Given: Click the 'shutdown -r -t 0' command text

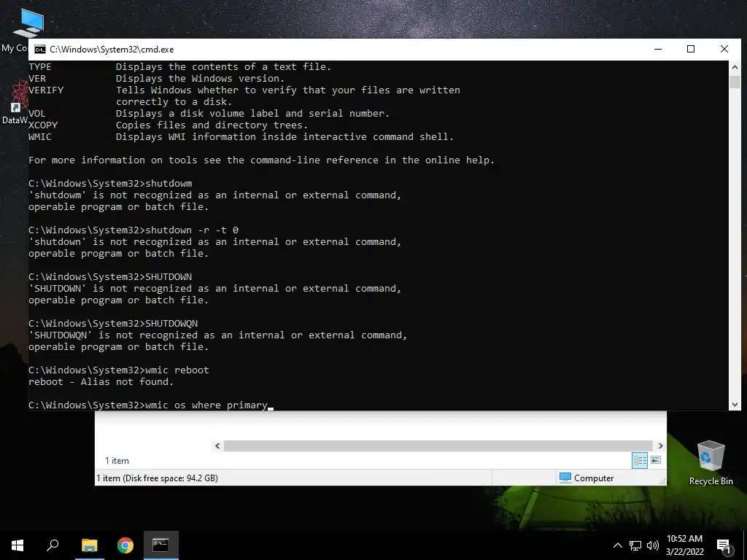Looking at the screenshot, I should 192,230.
